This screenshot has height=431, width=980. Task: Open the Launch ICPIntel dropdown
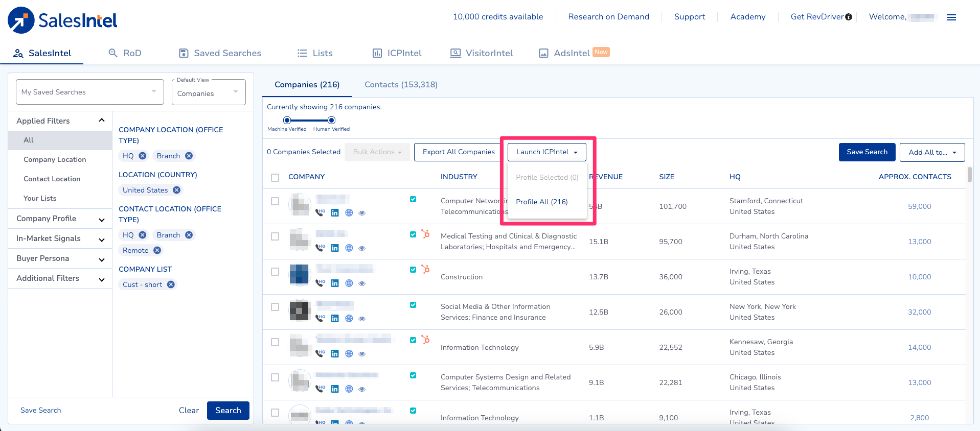(547, 152)
